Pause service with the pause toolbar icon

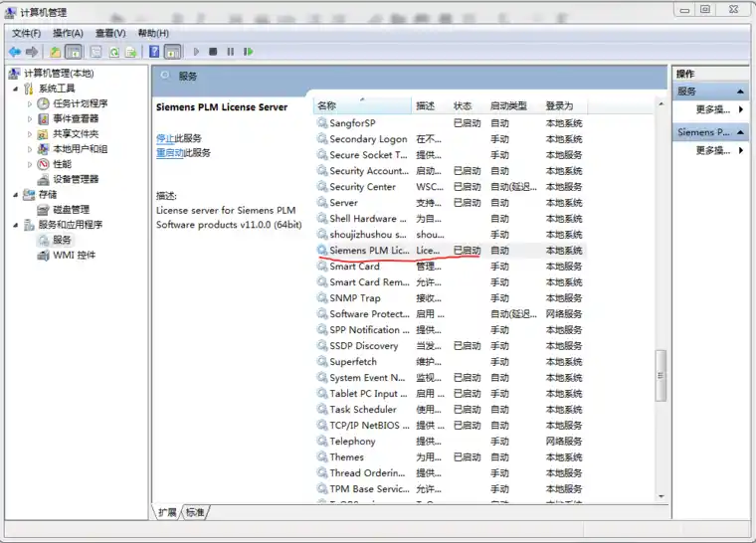[231, 51]
